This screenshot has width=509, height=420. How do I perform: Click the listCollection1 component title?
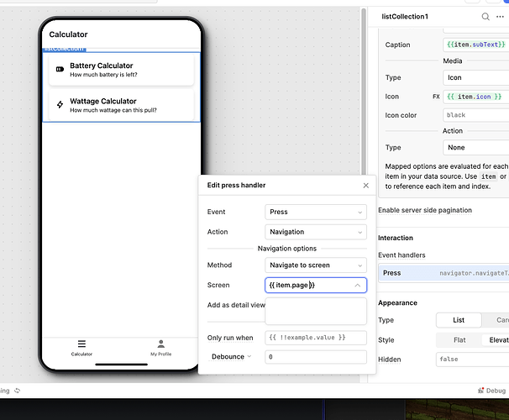(405, 17)
